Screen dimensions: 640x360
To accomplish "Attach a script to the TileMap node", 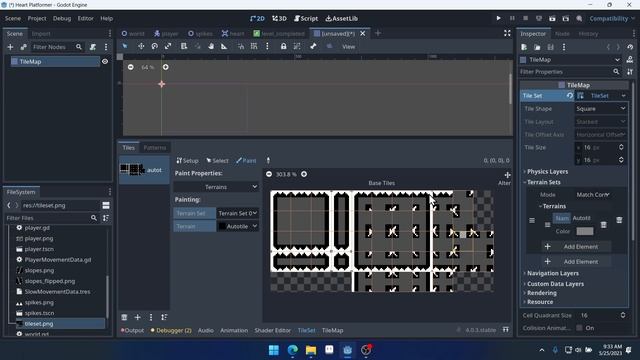I will coord(93,47).
